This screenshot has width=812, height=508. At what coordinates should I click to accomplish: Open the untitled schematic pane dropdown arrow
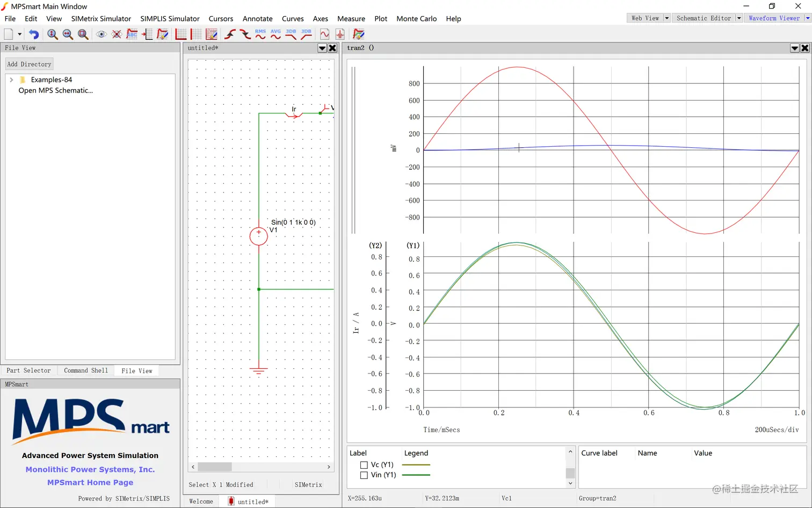[x=322, y=48]
